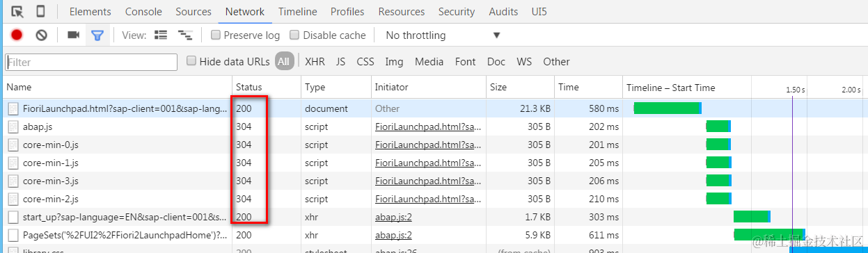Focus the Filter text field
Image resolution: width=868 pixels, height=253 pixels.
91,62
